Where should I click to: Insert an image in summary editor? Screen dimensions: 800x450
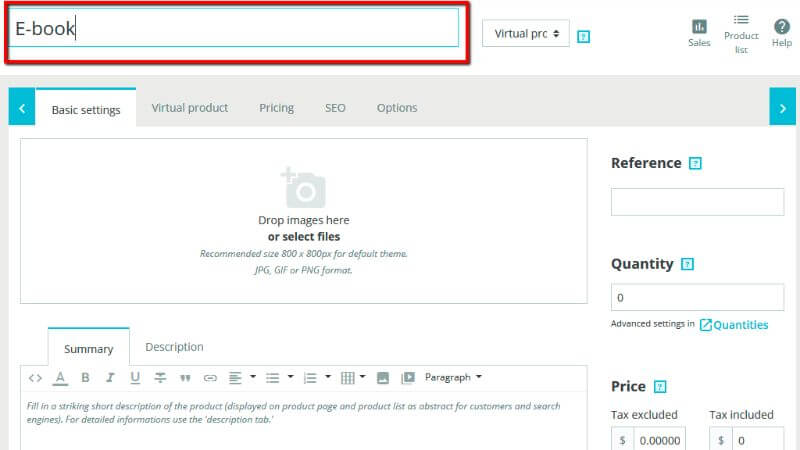coord(383,378)
